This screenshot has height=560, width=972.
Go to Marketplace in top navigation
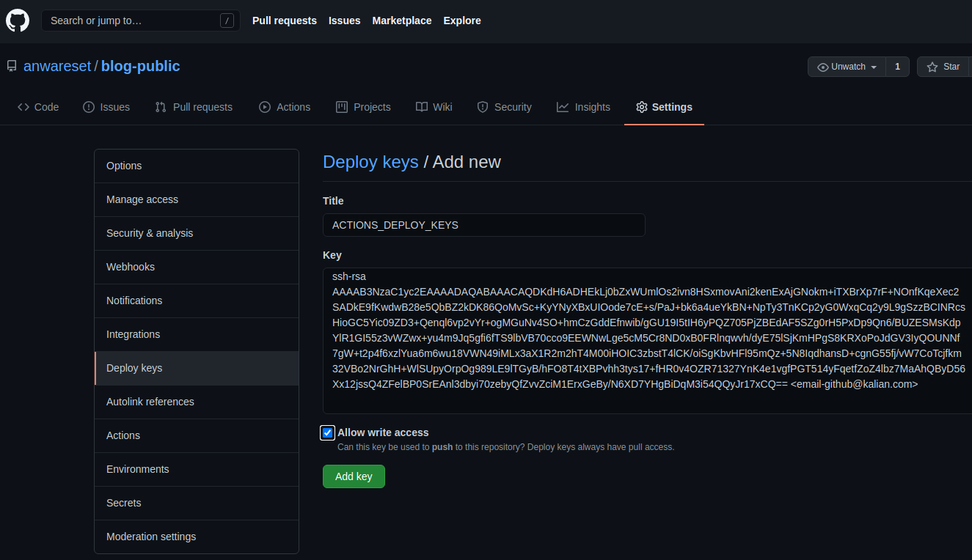pos(401,21)
